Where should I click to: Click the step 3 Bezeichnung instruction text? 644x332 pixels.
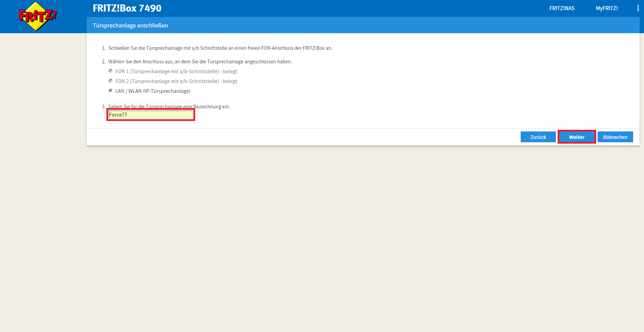point(169,106)
